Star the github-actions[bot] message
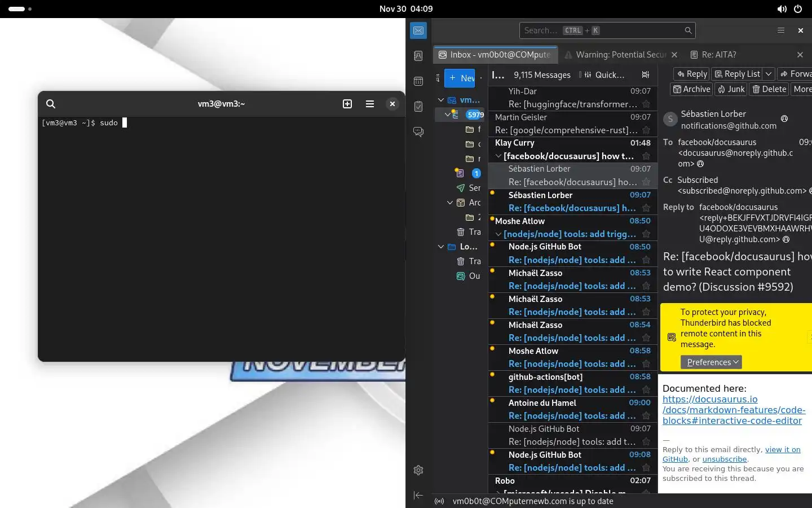Image resolution: width=812 pixels, height=508 pixels. click(x=646, y=389)
